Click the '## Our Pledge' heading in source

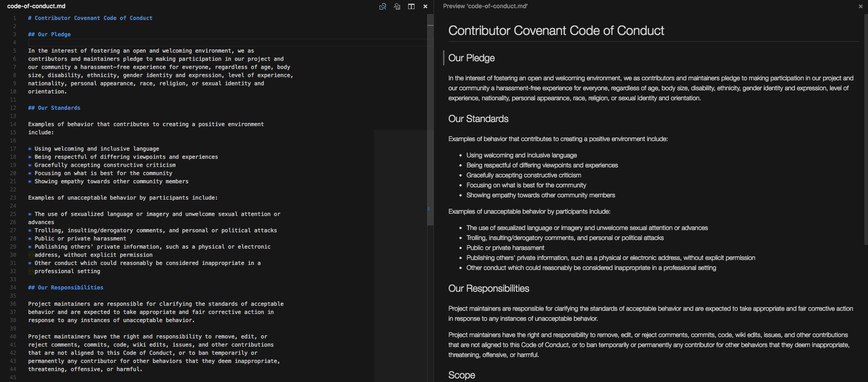49,34
